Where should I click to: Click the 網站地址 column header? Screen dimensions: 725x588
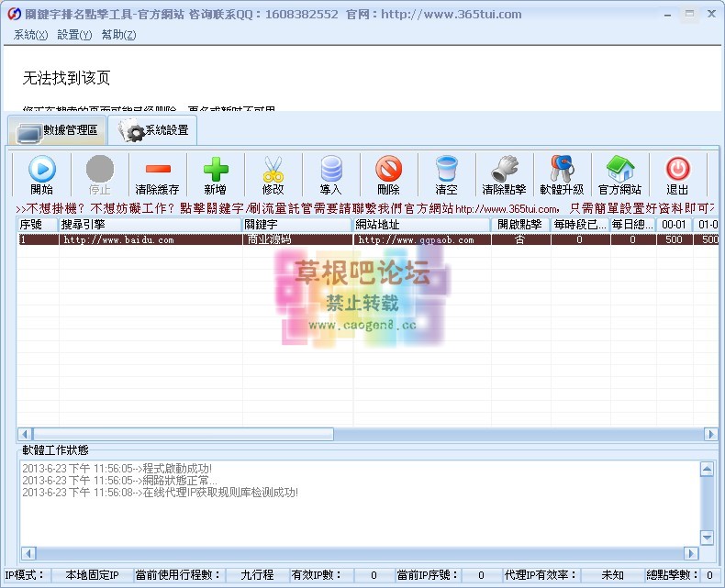point(421,225)
